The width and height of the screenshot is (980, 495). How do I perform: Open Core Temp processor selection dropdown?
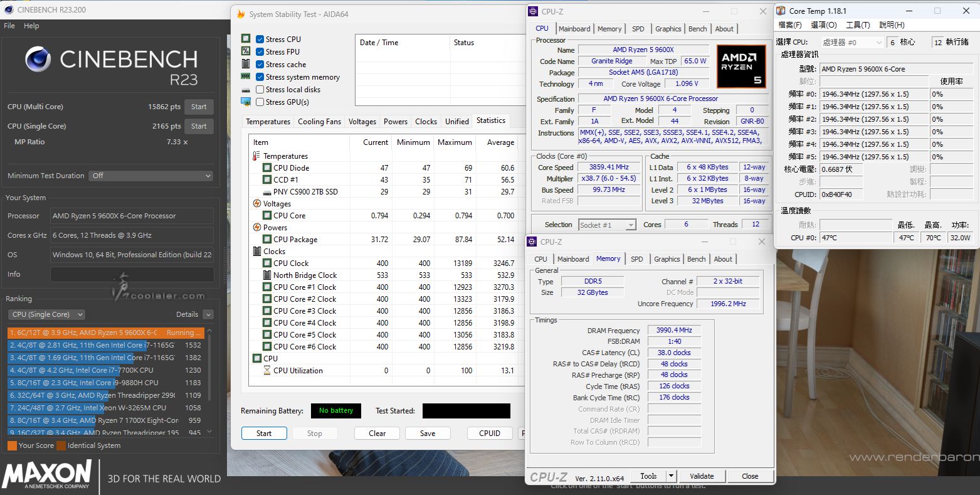pos(852,42)
